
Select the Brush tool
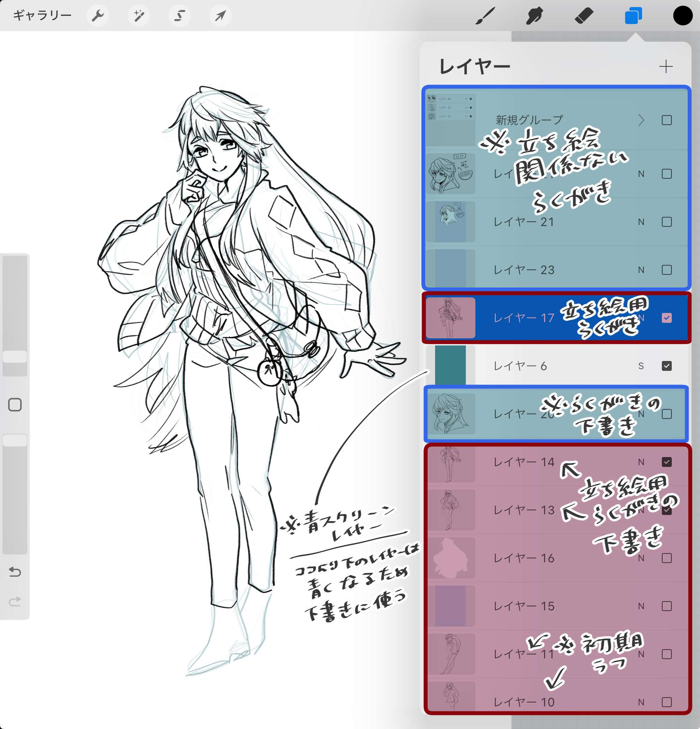pos(485,16)
